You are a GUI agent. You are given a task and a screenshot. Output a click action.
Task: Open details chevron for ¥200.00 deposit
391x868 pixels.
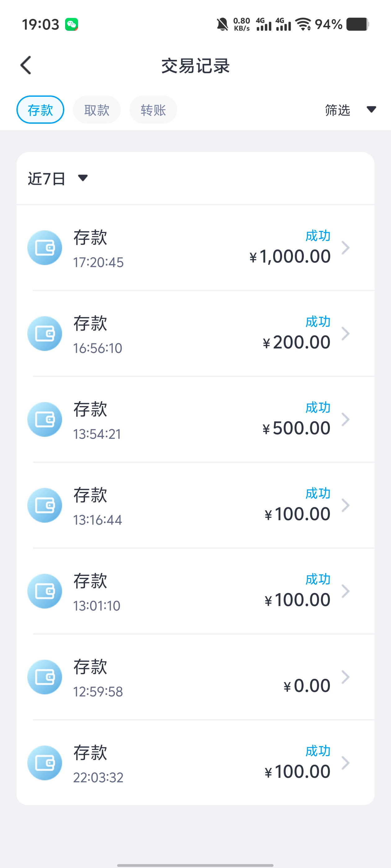[x=345, y=334]
